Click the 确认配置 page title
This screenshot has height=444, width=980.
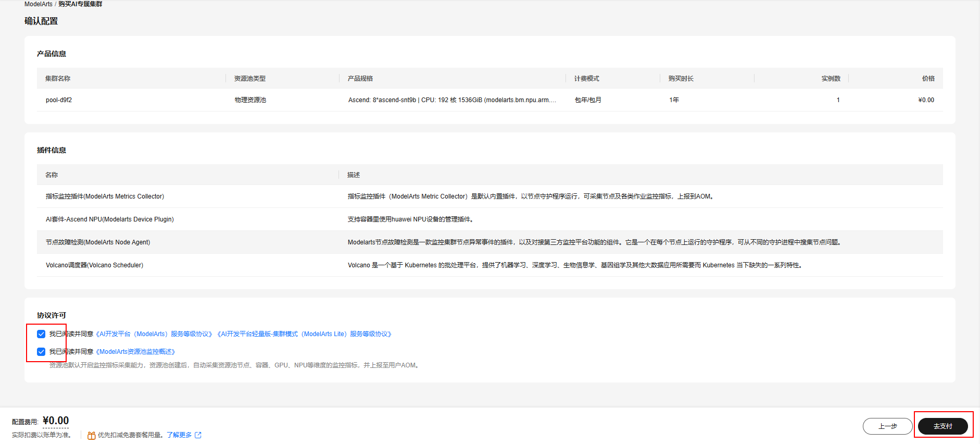click(x=41, y=21)
